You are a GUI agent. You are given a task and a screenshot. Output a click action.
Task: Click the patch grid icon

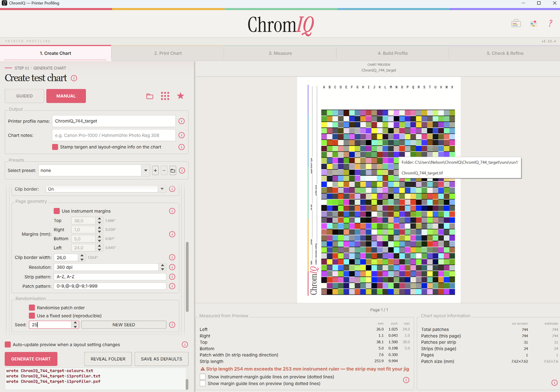(165, 96)
